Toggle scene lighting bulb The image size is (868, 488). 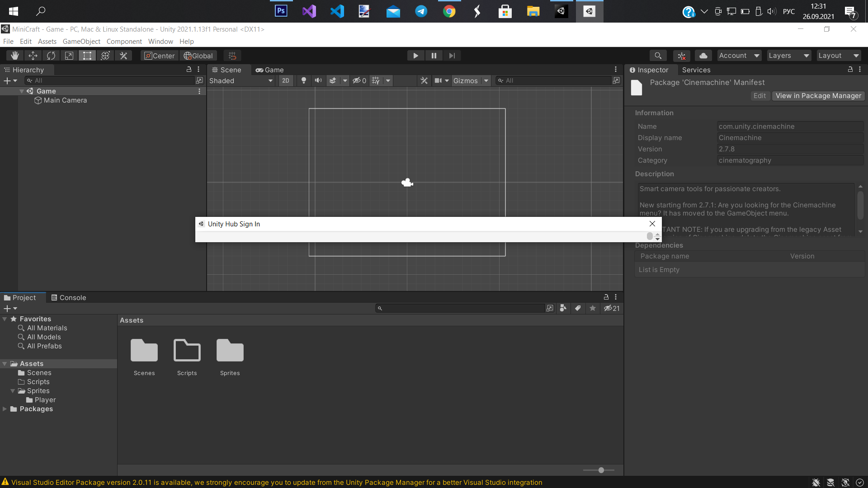click(x=304, y=80)
